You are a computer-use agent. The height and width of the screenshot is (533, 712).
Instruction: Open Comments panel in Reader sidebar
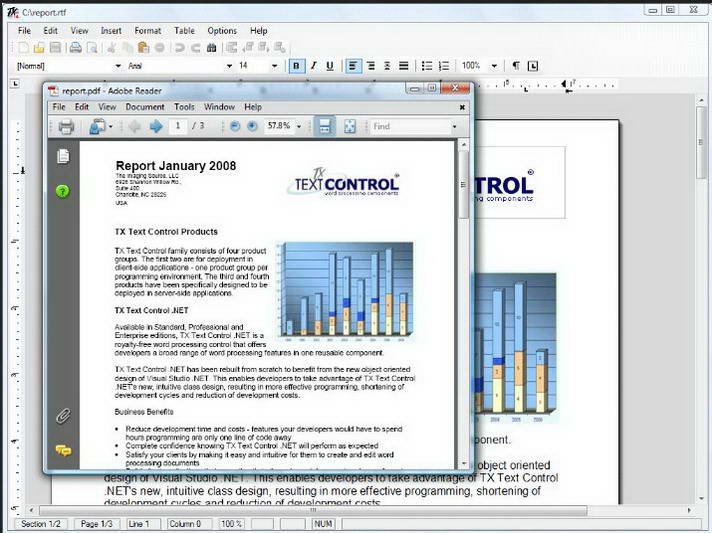(63, 450)
